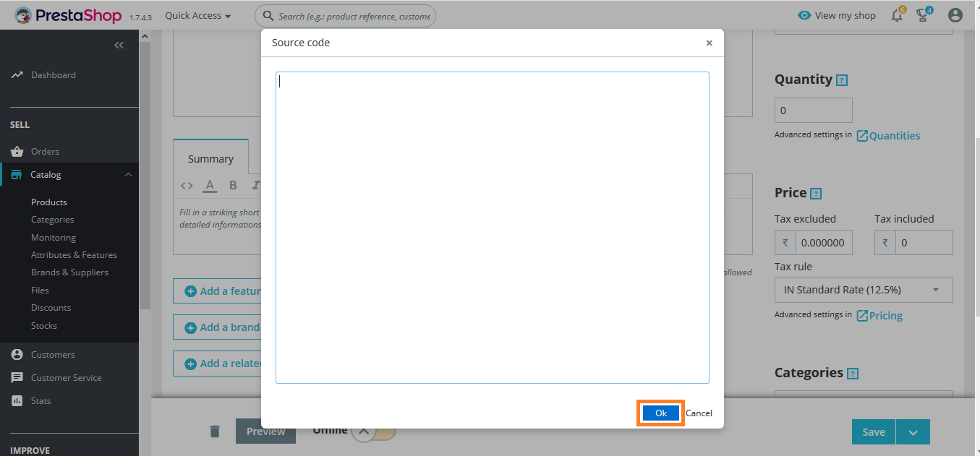Click the Dashboard trend icon
The image size is (980, 456).
17,75
